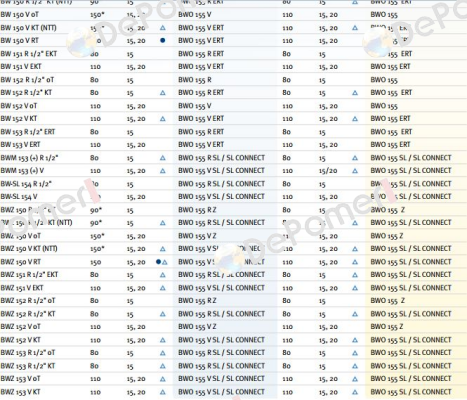Select the "BW-SL 154 R 1/2"" cell
This screenshot has height=400, width=467.
(26, 184)
